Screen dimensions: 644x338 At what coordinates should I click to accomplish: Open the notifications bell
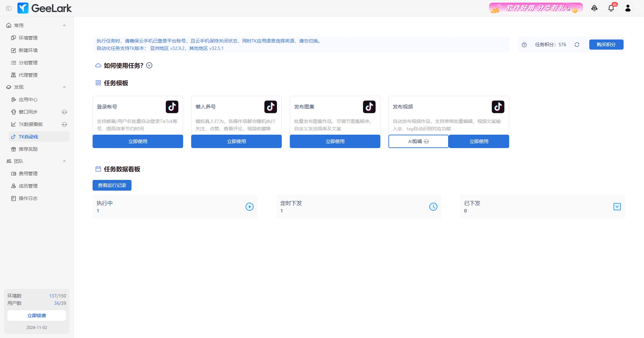pos(611,8)
